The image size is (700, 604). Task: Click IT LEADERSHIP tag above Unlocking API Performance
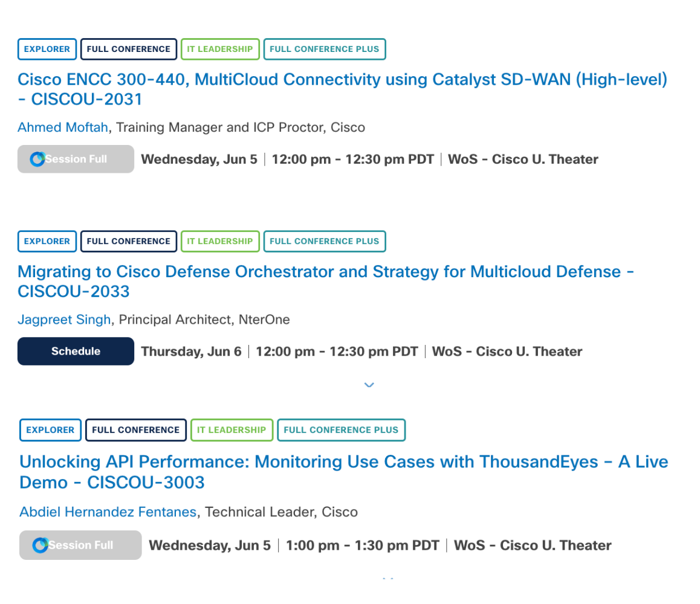tap(232, 430)
